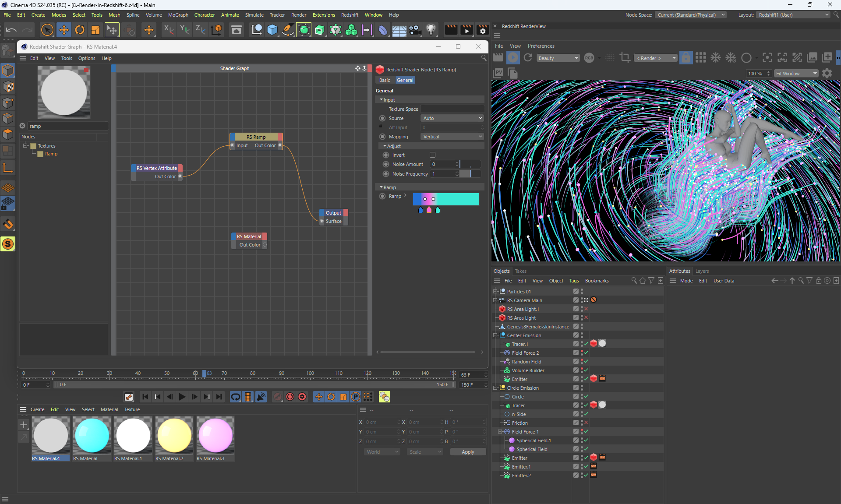Toggle editor visibility of RS Area Light.1
The width and height of the screenshot is (841, 504).
[x=582, y=307]
